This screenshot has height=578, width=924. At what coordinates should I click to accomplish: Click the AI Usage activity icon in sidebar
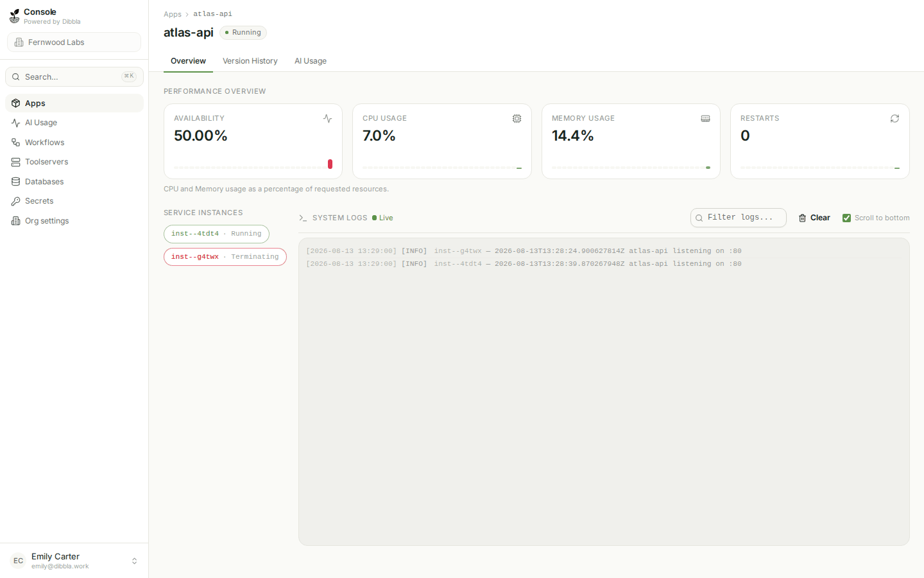point(16,123)
